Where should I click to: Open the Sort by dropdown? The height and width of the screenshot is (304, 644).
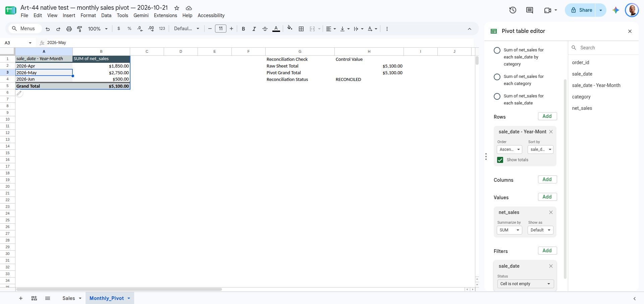click(x=540, y=149)
